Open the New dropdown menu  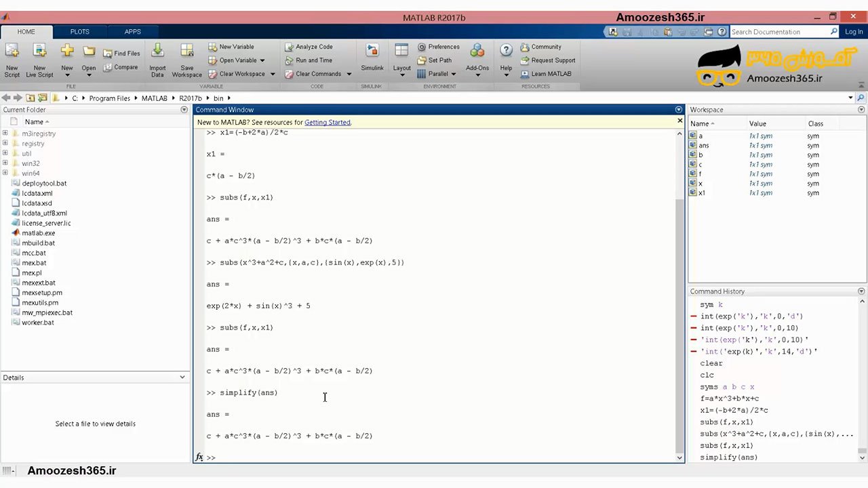click(67, 75)
